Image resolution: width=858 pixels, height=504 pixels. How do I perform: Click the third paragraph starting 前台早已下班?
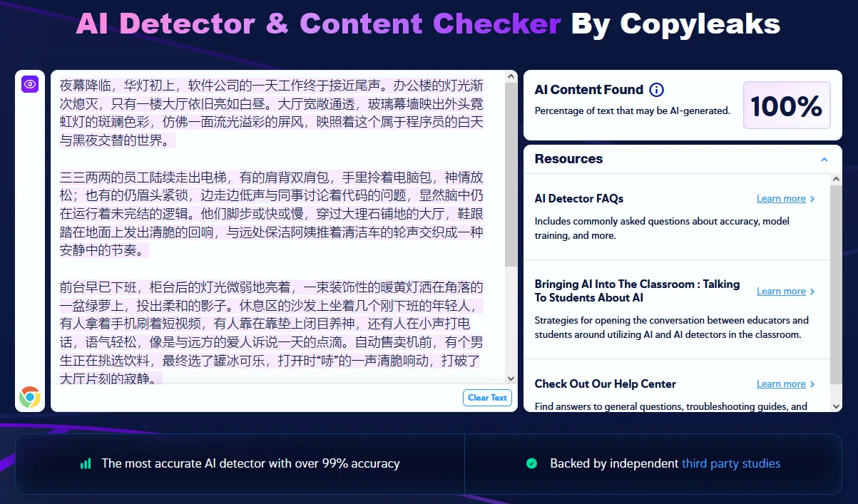pyautogui.click(x=272, y=331)
